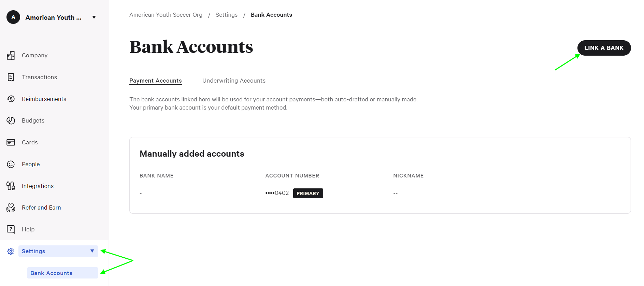Collapse the Settings menu arrow
This screenshot has height=286, width=644.
coord(92,251)
